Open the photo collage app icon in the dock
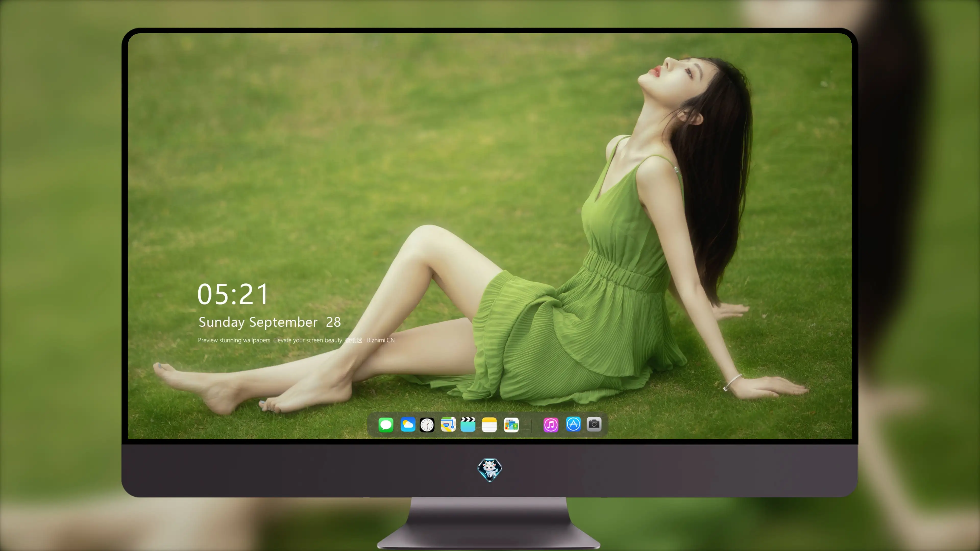Viewport: 980px width, 551px height. click(x=511, y=425)
